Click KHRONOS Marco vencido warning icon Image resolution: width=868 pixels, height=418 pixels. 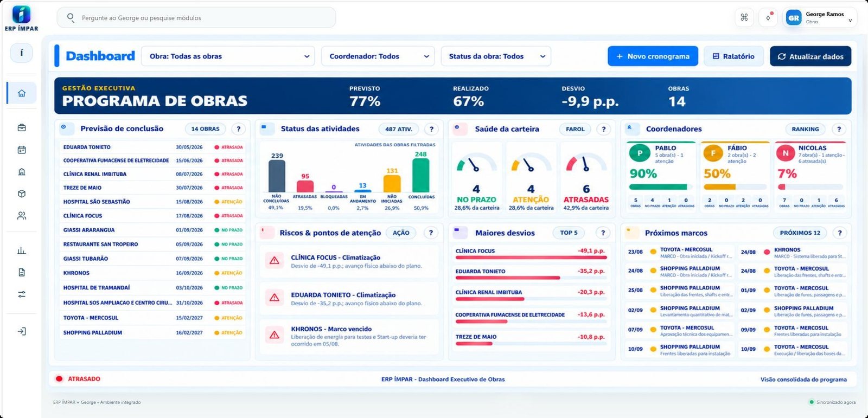click(x=275, y=335)
